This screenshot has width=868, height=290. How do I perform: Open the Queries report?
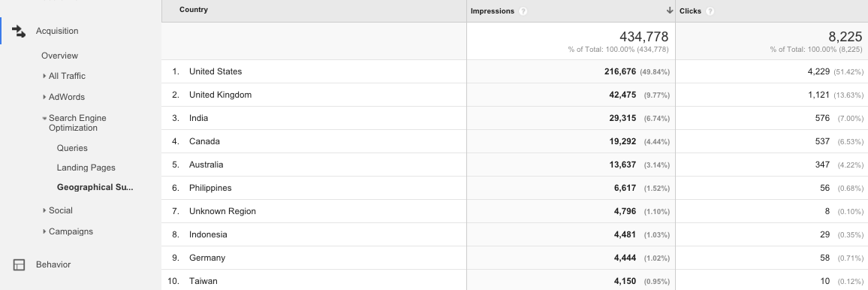[x=72, y=148]
